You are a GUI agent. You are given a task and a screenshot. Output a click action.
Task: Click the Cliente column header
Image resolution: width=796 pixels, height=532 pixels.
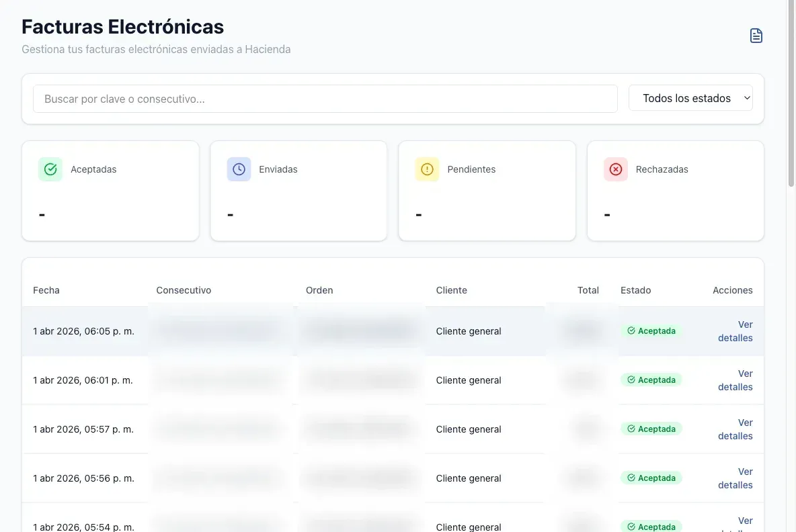pos(451,290)
